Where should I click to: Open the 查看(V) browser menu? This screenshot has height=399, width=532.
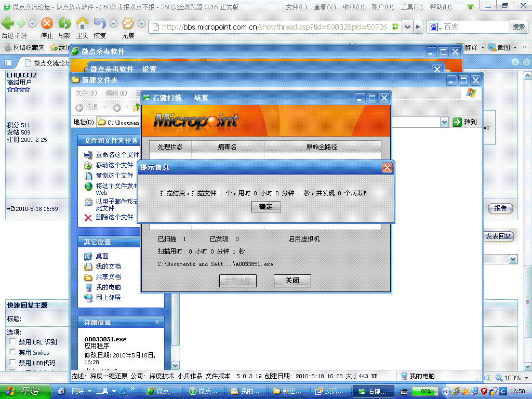pos(325,7)
